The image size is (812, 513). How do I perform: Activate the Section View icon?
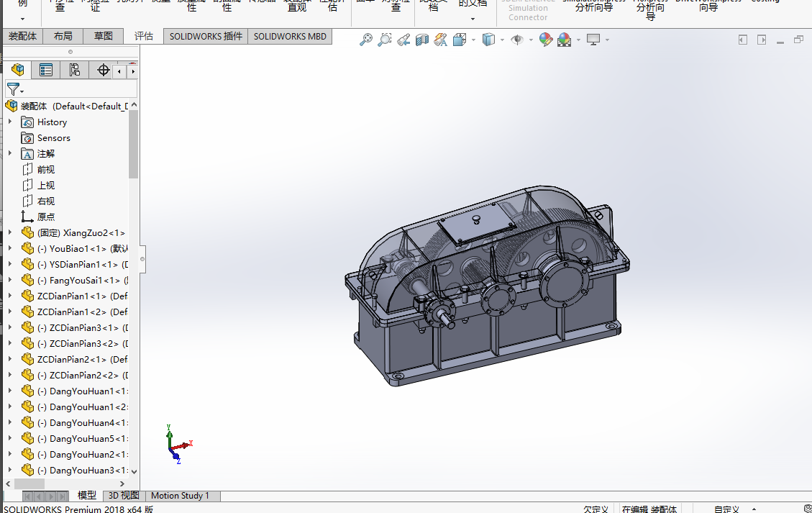(x=422, y=40)
